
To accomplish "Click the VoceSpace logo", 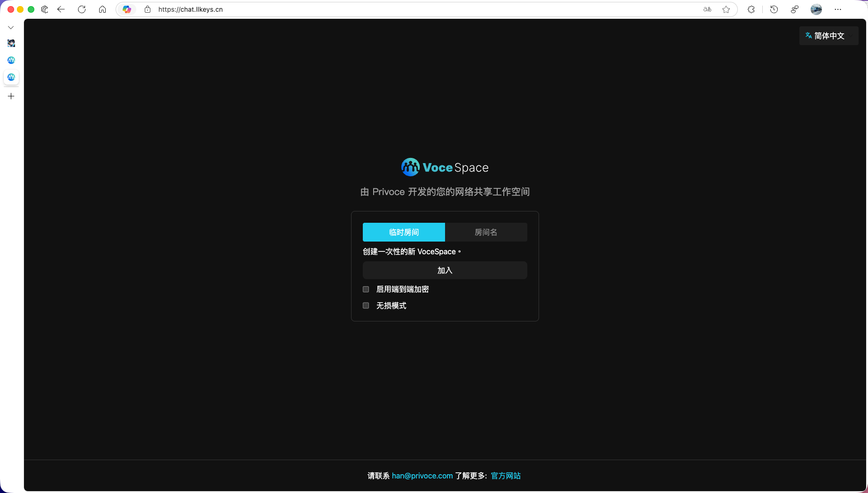I will pyautogui.click(x=445, y=167).
